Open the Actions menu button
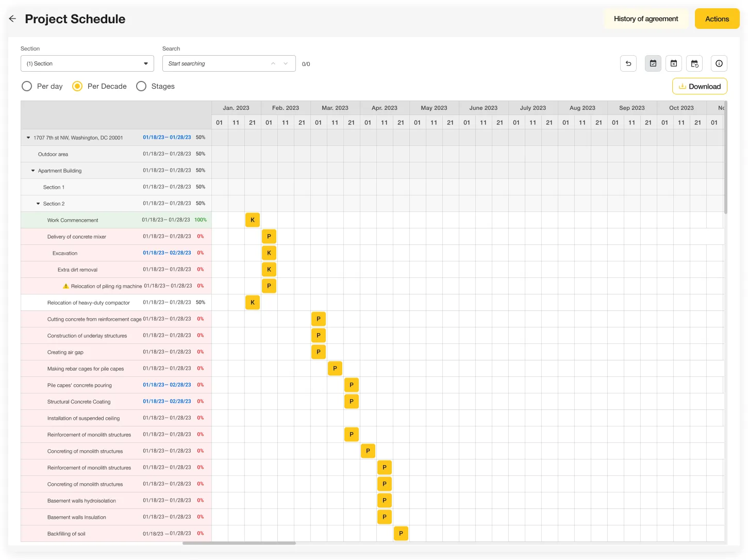Image resolution: width=748 pixels, height=560 pixels. pos(717,19)
